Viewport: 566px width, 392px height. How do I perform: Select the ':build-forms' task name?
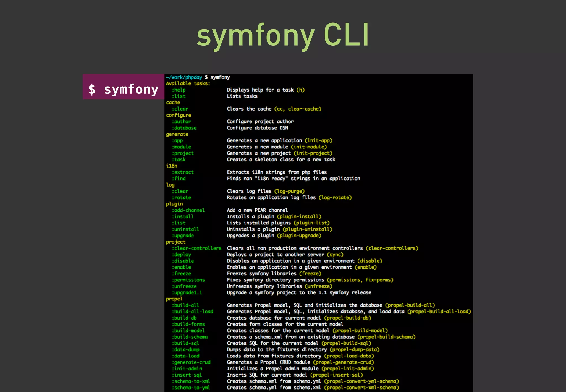point(188,324)
